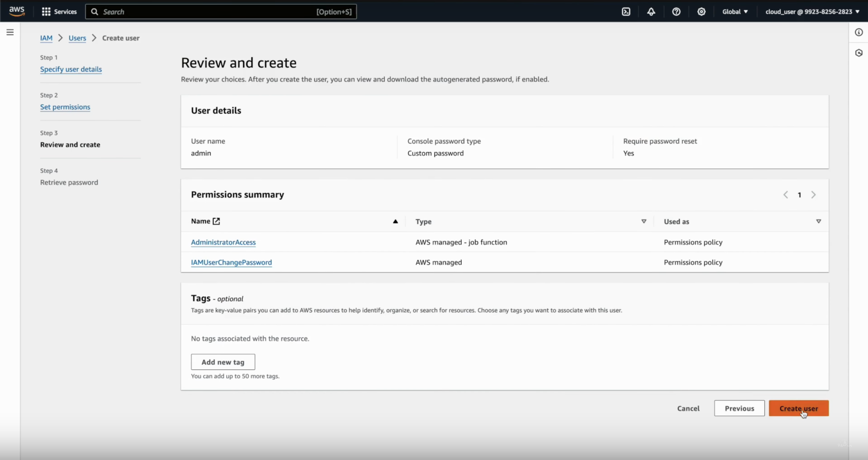Expand the hamburger side navigation
868x460 pixels.
10,32
